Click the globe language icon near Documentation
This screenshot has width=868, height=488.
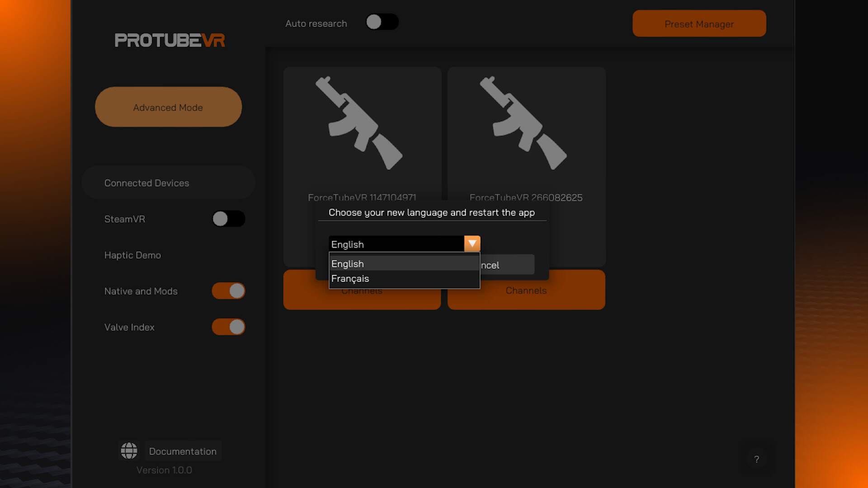click(x=129, y=450)
